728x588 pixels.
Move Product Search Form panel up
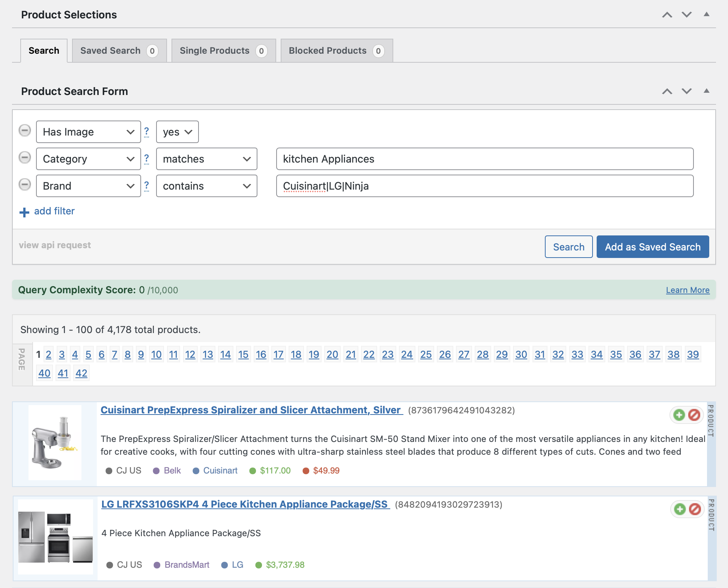[x=667, y=91]
